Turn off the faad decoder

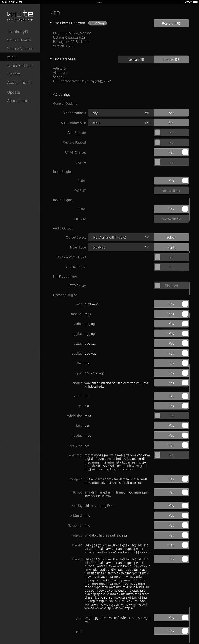coord(171,425)
